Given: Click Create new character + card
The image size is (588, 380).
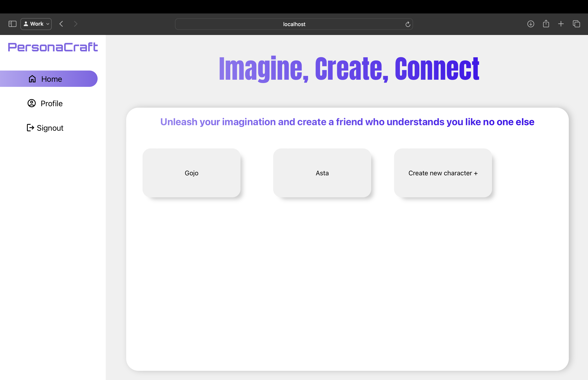Looking at the screenshot, I should (443, 173).
